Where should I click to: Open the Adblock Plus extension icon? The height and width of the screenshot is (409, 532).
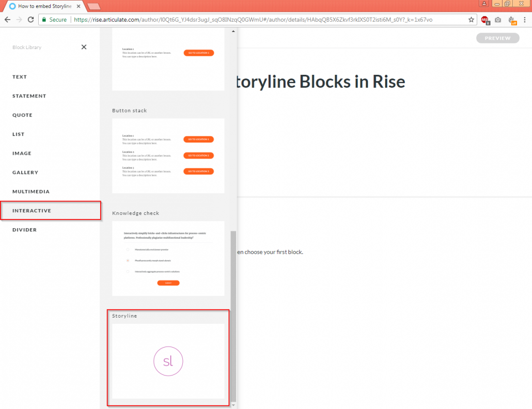(x=485, y=19)
